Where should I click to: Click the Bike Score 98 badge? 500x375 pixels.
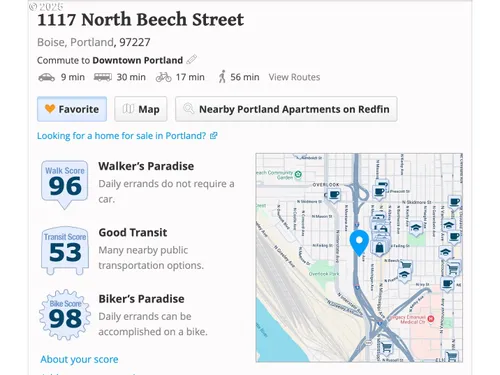point(65,315)
